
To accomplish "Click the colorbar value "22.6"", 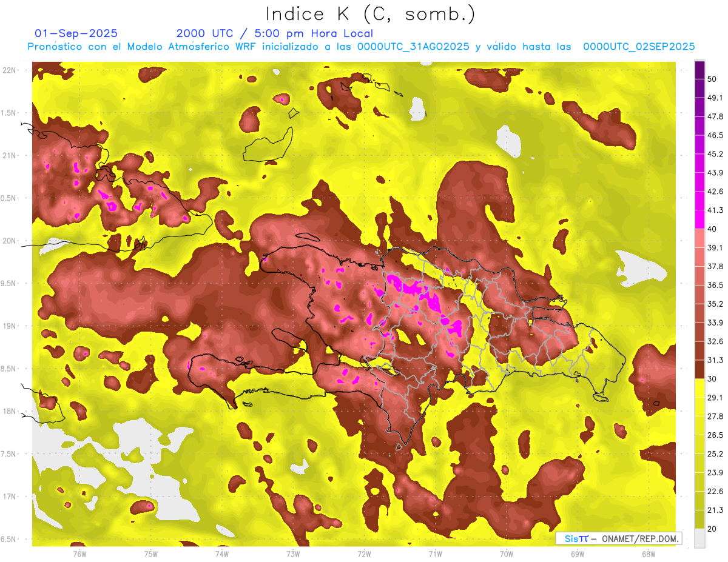I will click(x=715, y=492).
